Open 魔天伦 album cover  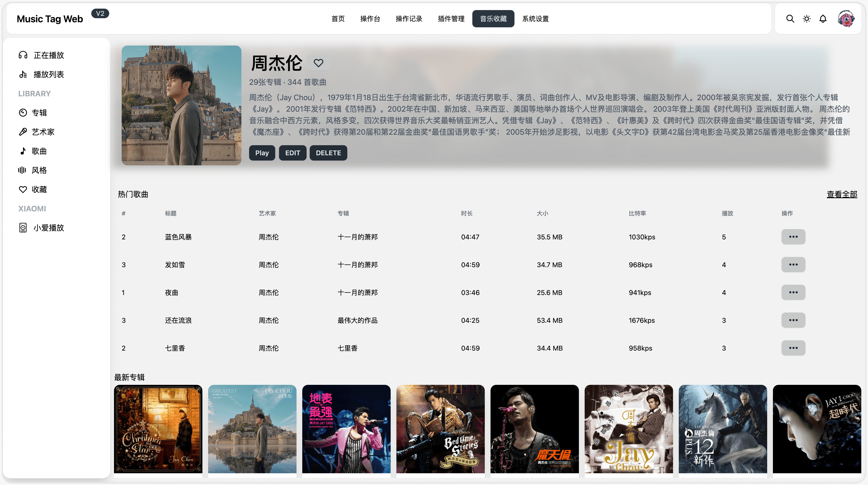point(534,429)
